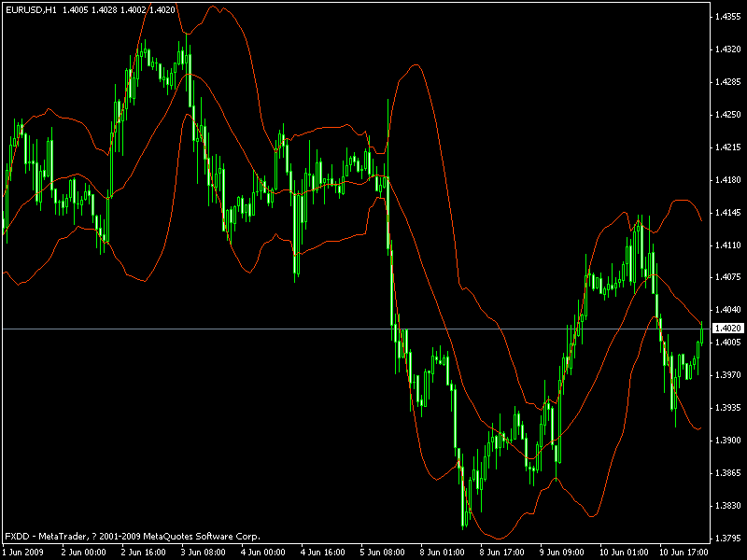This screenshot has width=747, height=560.
Task: Click the 1.4355 price axis label
Action: point(728,17)
